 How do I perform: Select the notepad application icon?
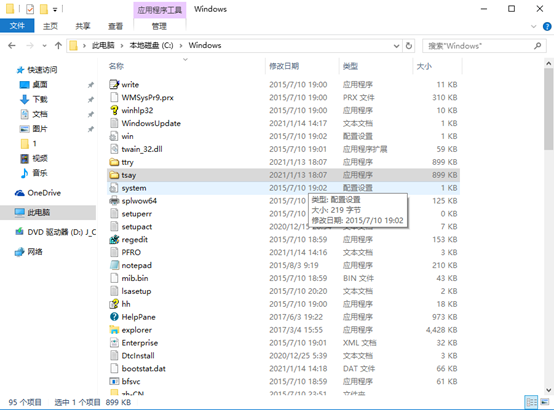click(x=114, y=265)
